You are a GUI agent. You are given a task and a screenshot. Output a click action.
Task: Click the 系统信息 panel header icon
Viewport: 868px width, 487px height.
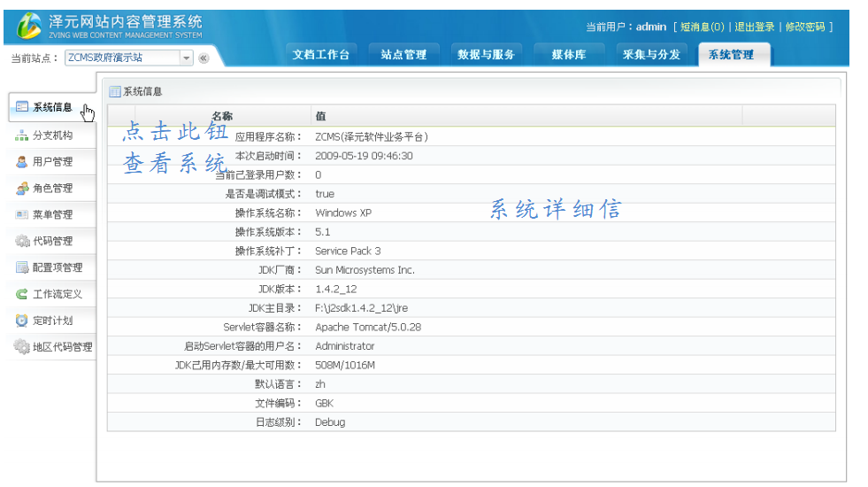click(x=115, y=92)
